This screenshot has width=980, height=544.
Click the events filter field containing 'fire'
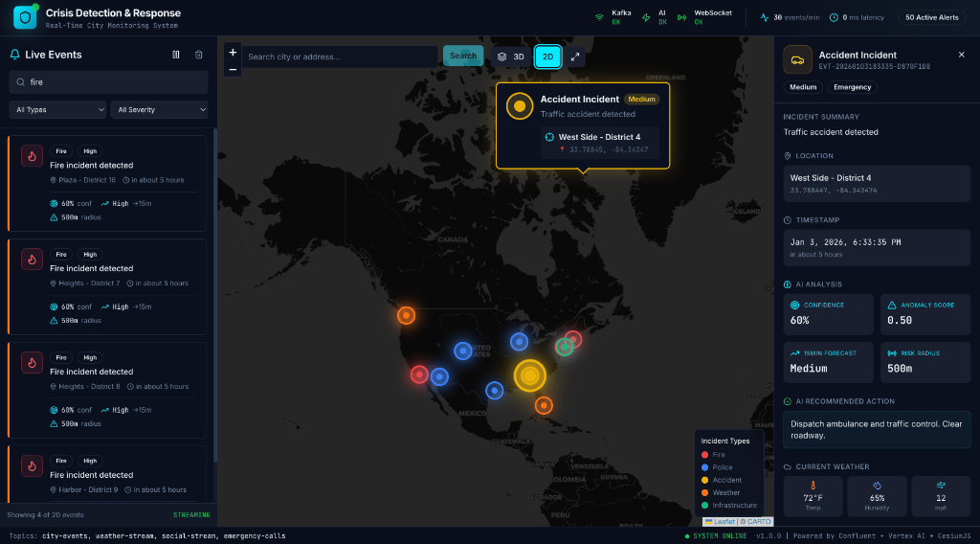coord(109,82)
